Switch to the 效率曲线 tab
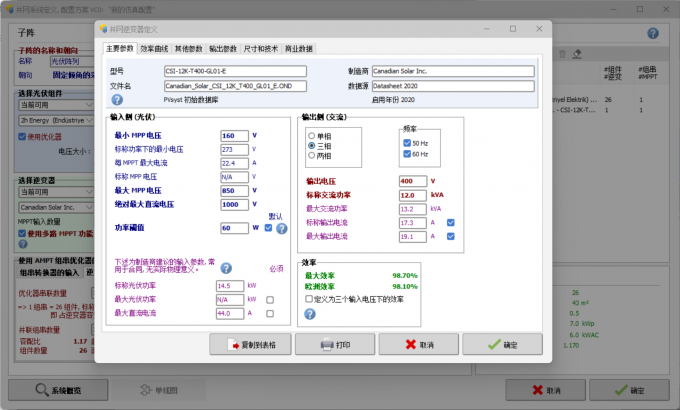 coord(154,48)
